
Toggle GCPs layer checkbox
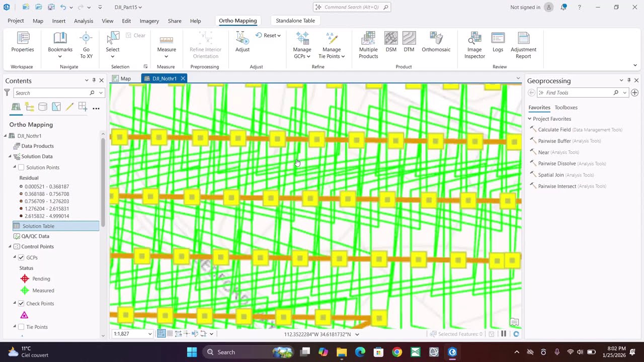coord(21,257)
